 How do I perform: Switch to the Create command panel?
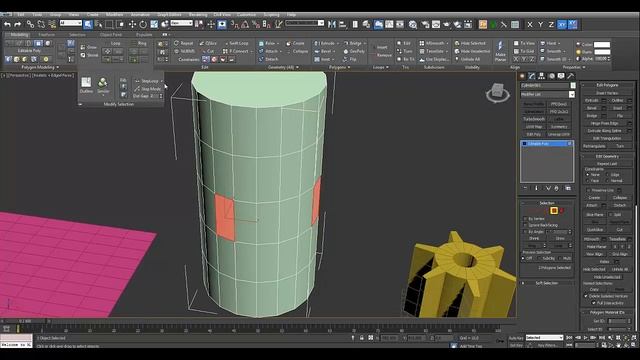pyautogui.click(x=522, y=76)
